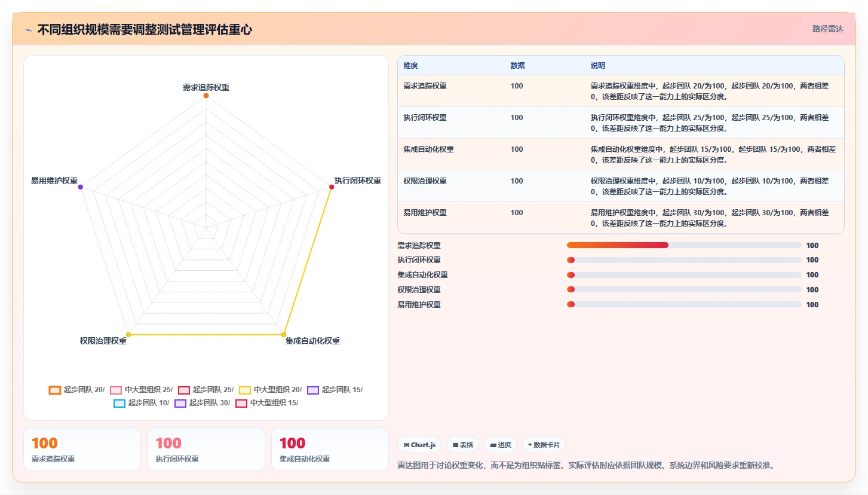Viewport: 868px width, 495px height.
Task: Click the 维度 column header
Action: [x=410, y=66]
